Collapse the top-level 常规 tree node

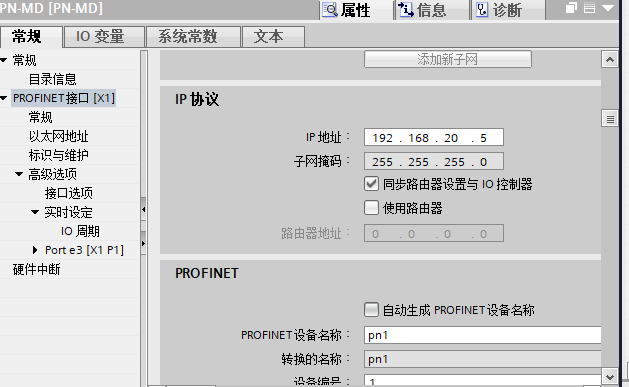click(x=4, y=61)
